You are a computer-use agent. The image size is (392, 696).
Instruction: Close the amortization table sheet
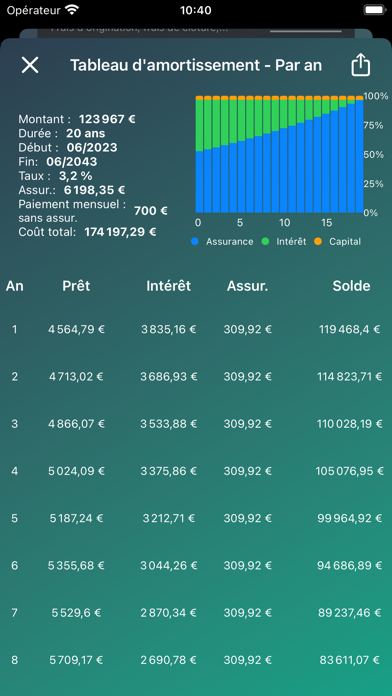coord(30,65)
